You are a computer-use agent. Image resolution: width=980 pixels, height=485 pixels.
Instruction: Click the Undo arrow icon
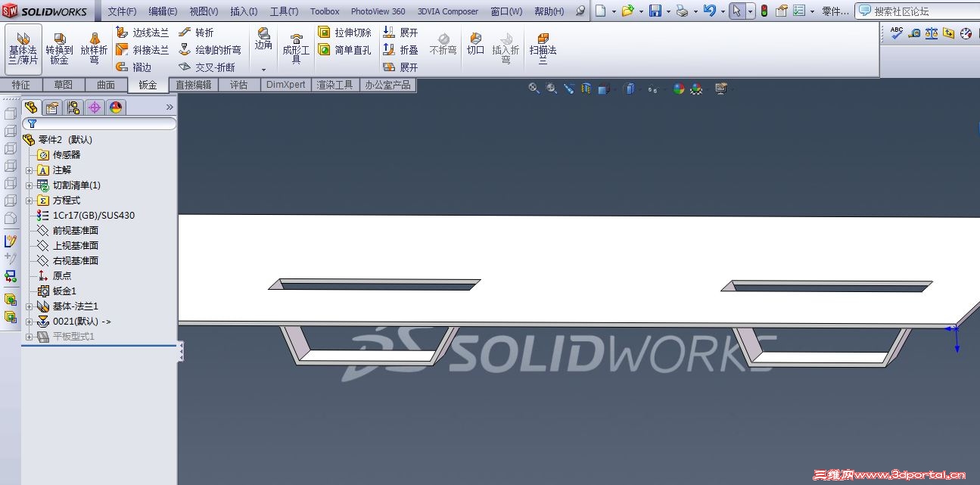(x=709, y=11)
